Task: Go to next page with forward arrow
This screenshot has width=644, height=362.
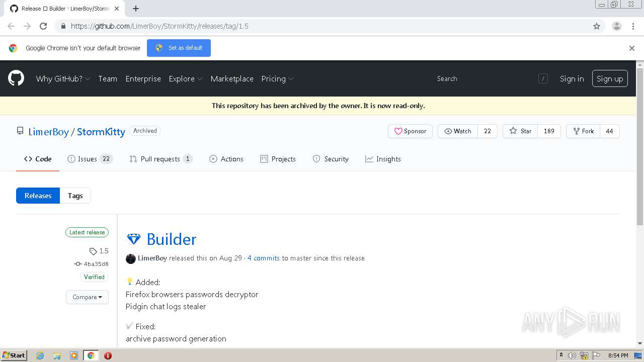Action: [27, 26]
